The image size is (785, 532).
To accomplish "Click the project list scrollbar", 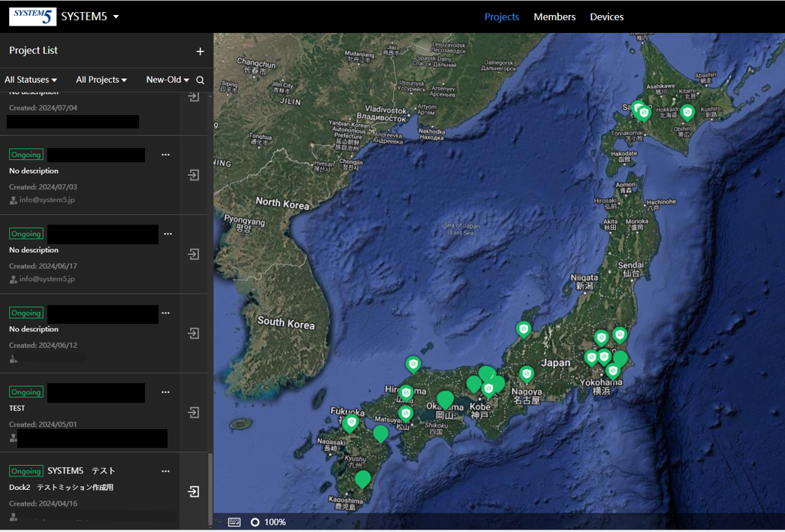I will tap(210, 488).
